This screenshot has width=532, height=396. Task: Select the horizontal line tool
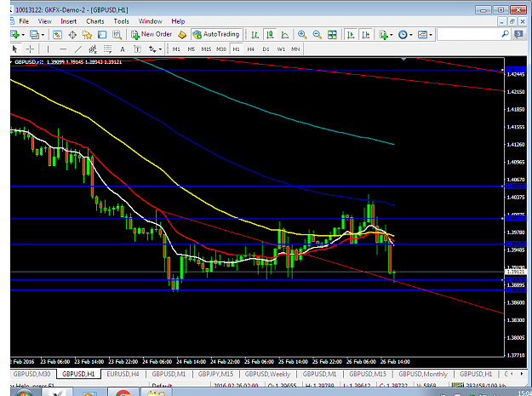coord(63,49)
